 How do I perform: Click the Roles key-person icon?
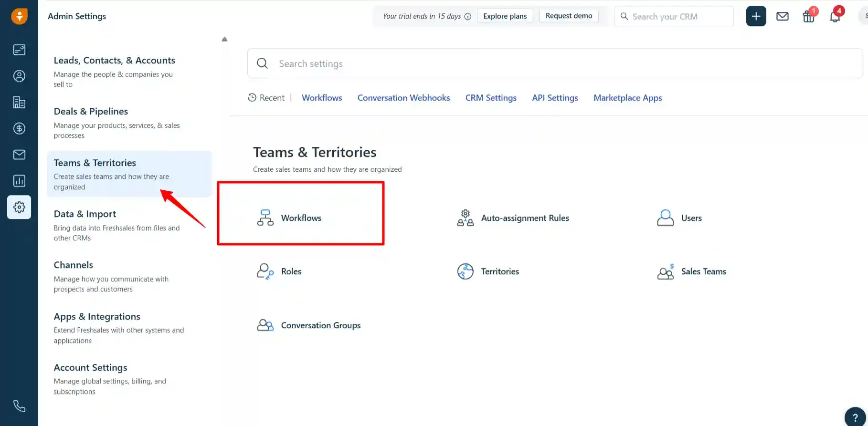click(x=265, y=271)
